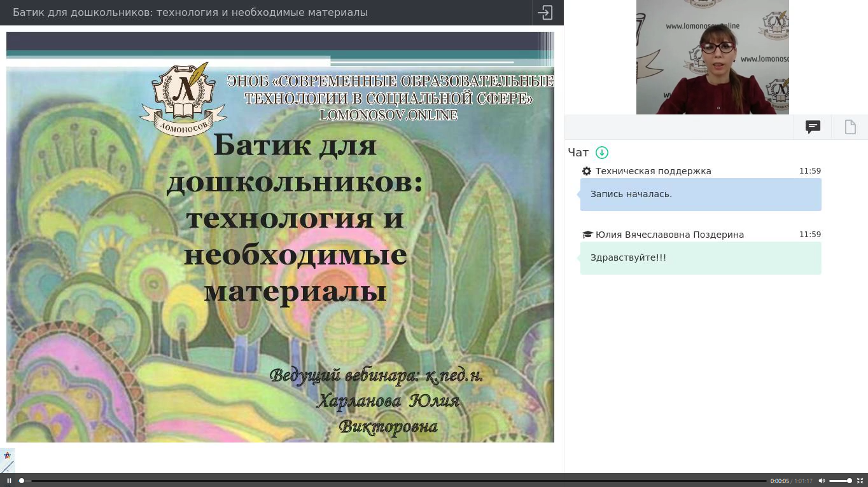
Task: Click LOMONOSOV.ONLINE text on the slide
Action: click(388, 115)
